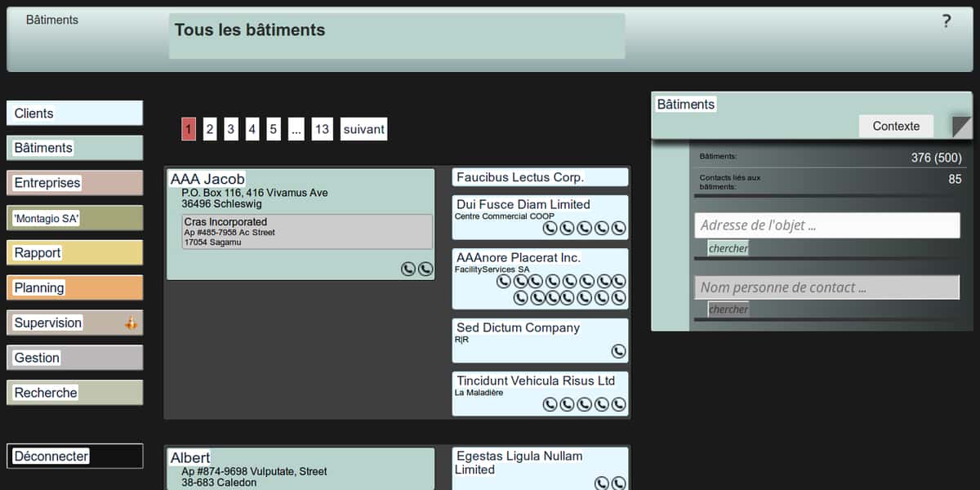This screenshot has height=490, width=980.
Task: Open the Planning section
Action: pos(74,287)
